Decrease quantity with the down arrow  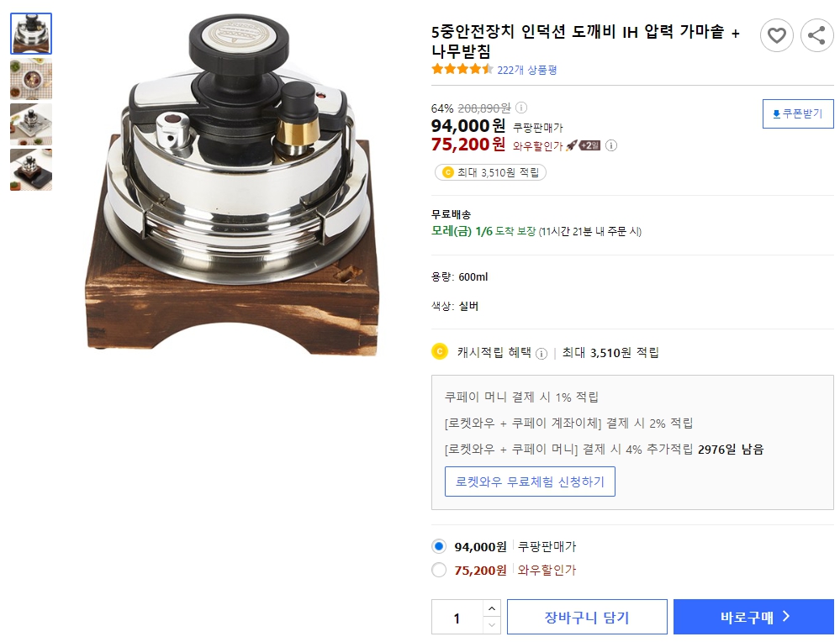490,624
